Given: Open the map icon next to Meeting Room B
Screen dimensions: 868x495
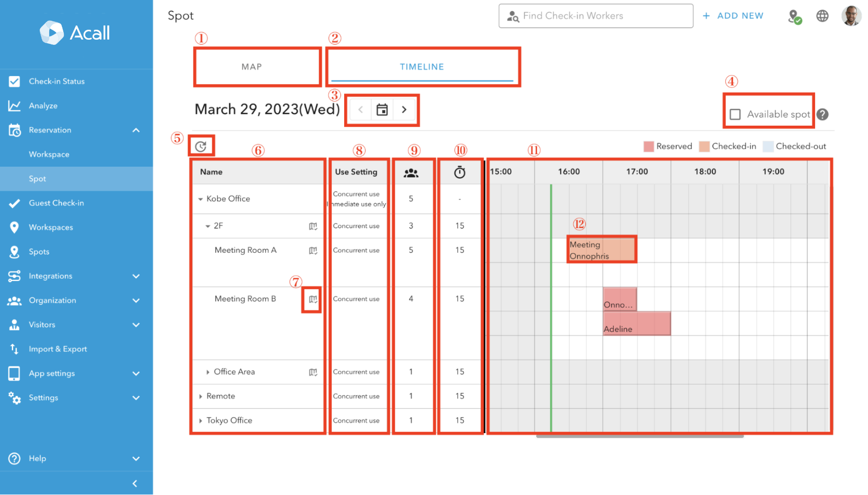Looking at the screenshot, I should [x=312, y=299].
